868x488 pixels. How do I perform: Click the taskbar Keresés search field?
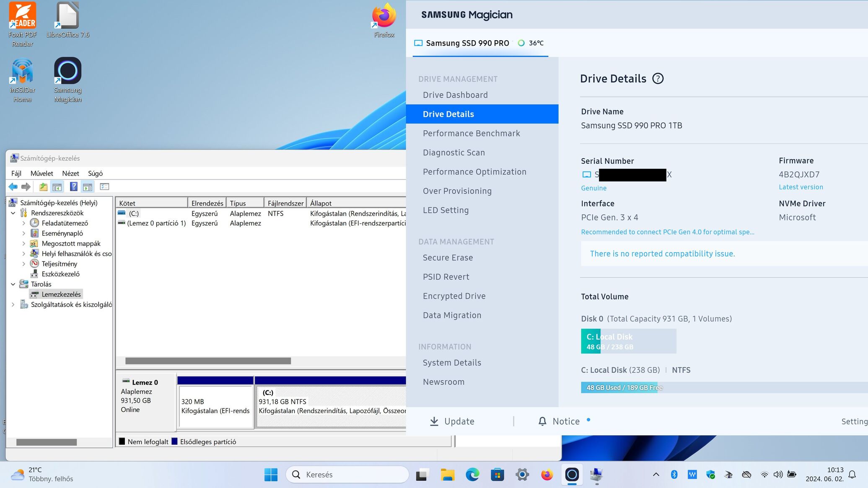[x=347, y=475]
